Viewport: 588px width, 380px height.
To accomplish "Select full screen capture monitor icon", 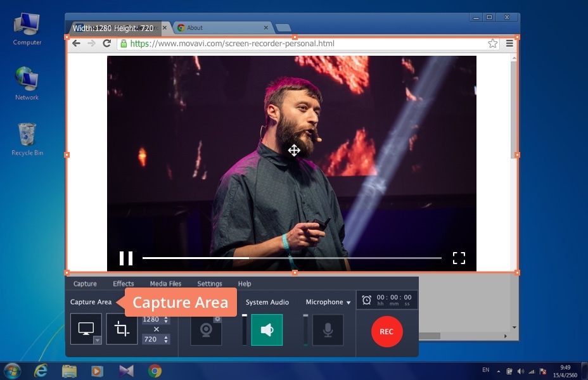I will point(86,329).
